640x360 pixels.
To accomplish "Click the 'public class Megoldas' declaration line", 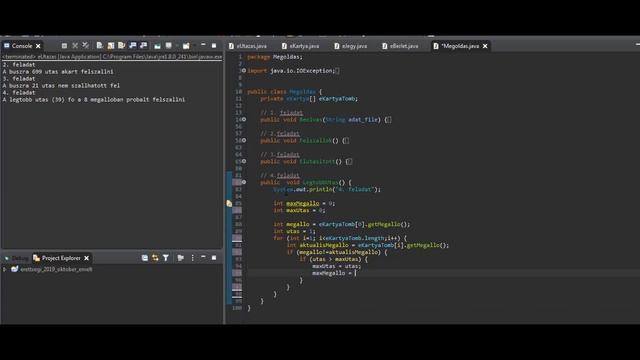I will coord(284,91).
